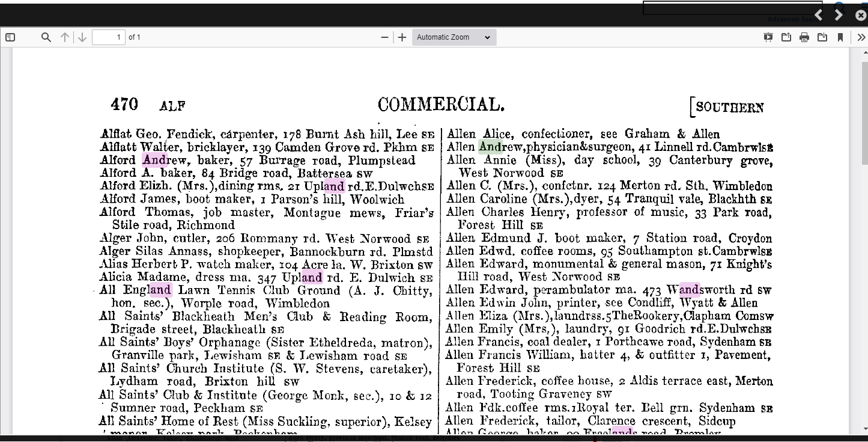The height and width of the screenshot is (442, 868).
Task: Click the search box in top bar
Action: pos(732,8)
